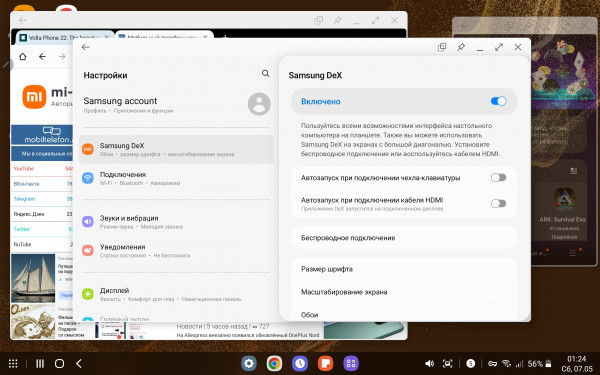Pin the Settings window on top
Image resolution: width=600 pixels, height=375 pixels.
coord(461,47)
